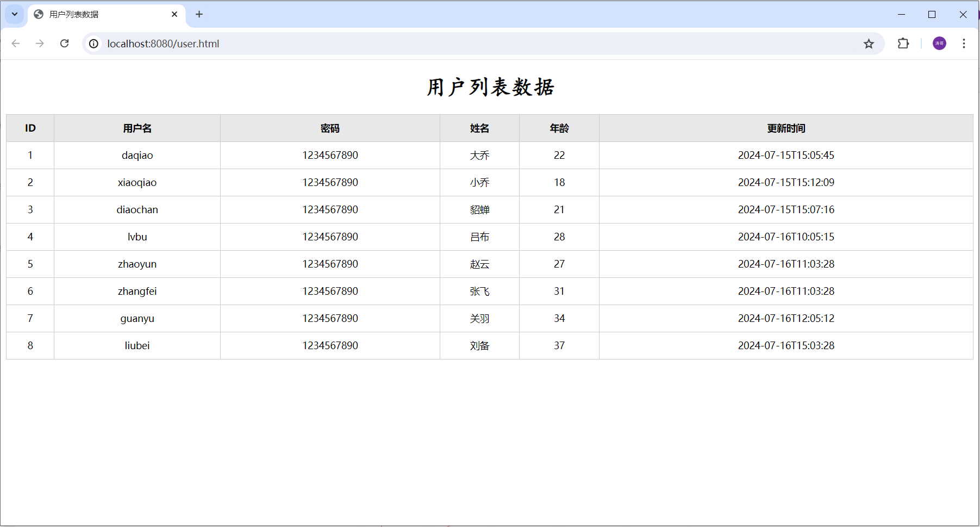Click the name cell 赵云
The image size is (980, 527).
point(480,264)
